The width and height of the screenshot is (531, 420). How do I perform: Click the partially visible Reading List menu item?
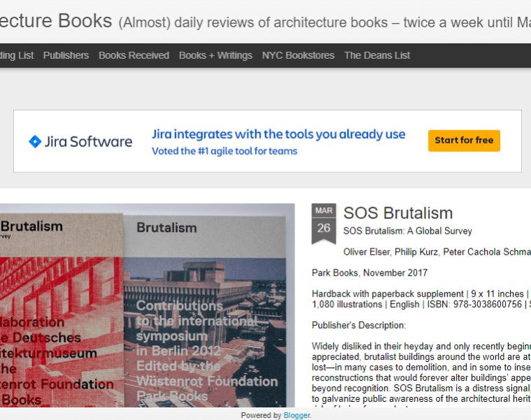click(x=17, y=55)
